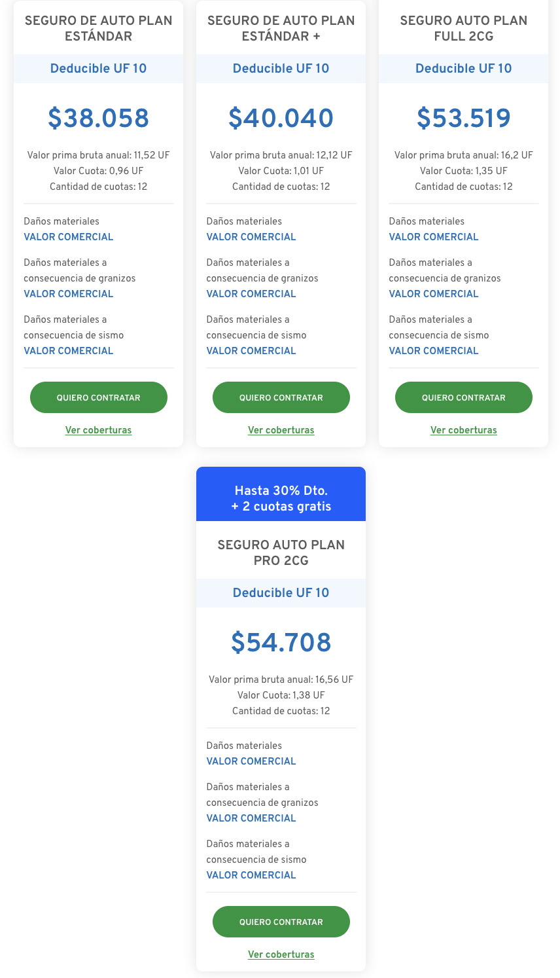Screen dimensions: 560x978
Task: Click QUIERO CONTRATAR for Plan Pro 2CG
Action: coord(281,922)
